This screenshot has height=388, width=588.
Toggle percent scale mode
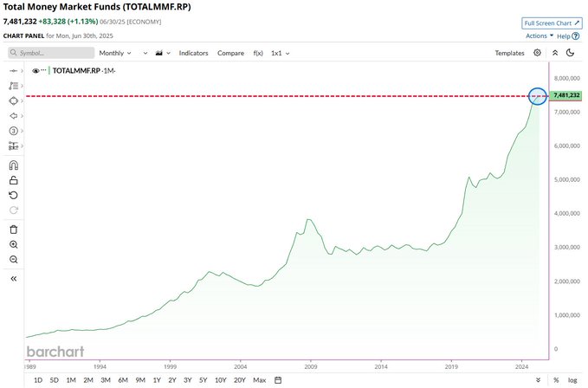click(556, 380)
